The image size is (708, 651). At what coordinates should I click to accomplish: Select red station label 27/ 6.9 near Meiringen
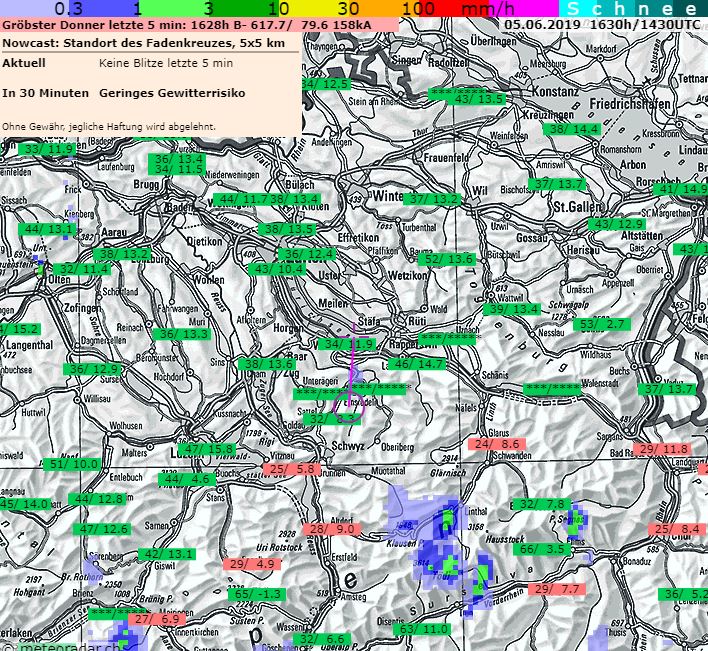[157, 619]
